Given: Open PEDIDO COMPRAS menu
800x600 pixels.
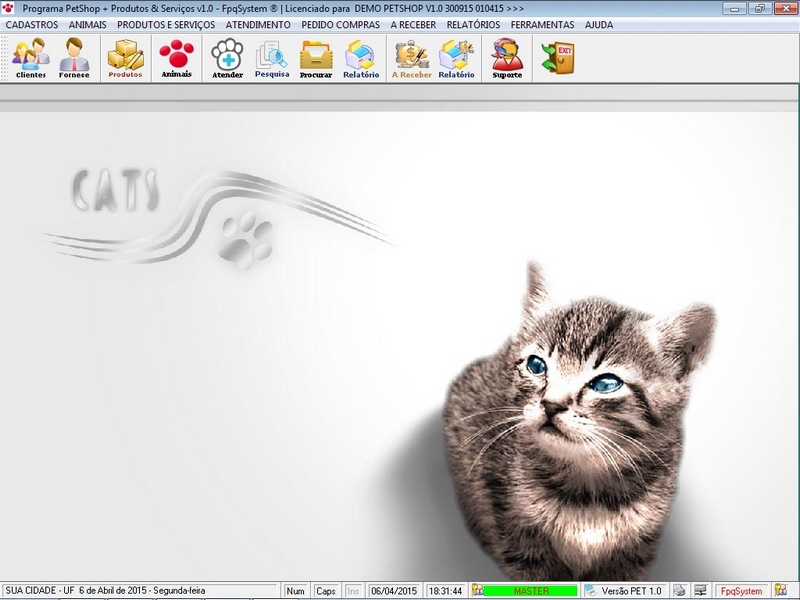Looking at the screenshot, I should pos(341,24).
